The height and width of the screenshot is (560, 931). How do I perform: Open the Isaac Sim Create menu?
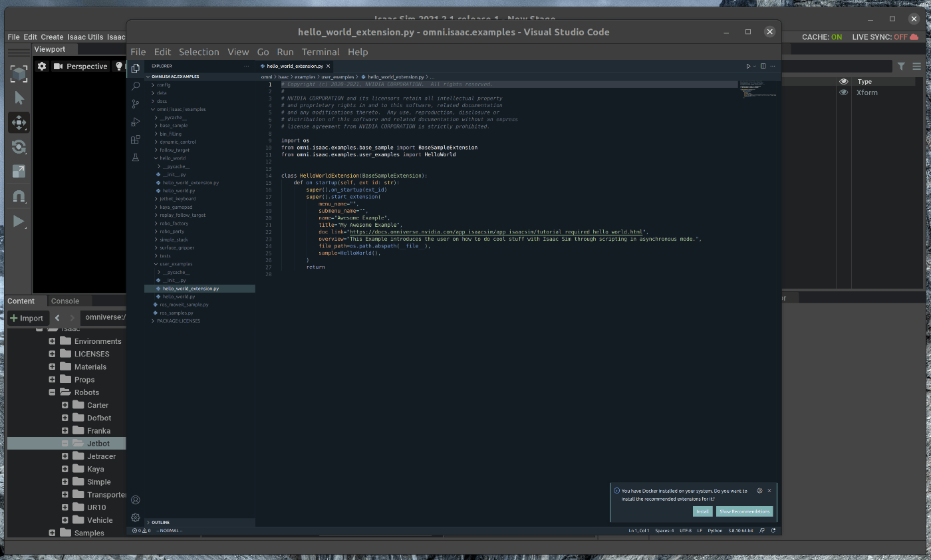[52, 37]
